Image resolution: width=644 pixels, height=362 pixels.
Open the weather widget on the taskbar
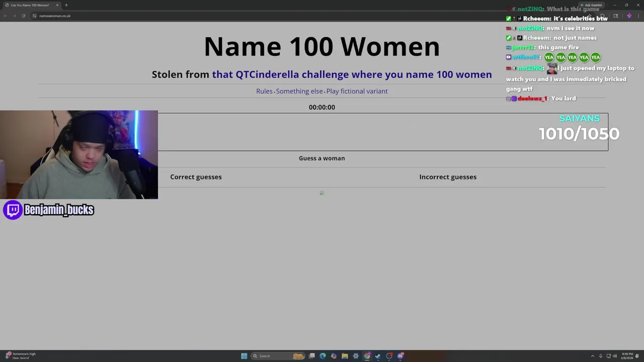pyautogui.click(x=21, y=355)
